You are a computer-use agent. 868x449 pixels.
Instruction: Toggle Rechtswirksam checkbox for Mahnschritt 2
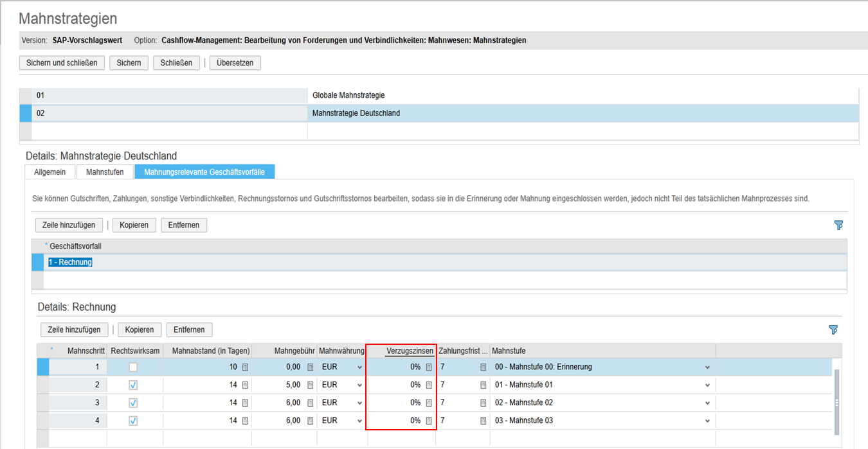tap(133, 385)
